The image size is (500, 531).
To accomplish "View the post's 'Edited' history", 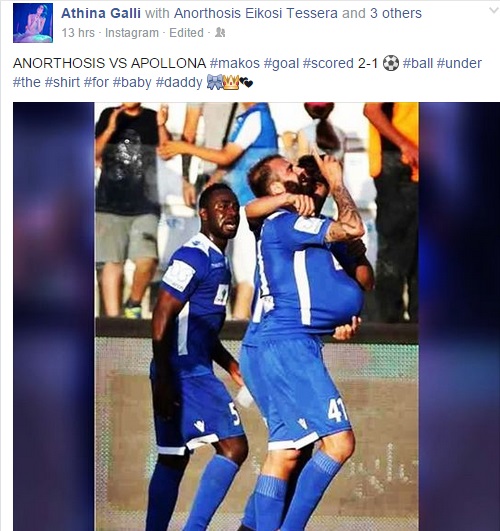I will click(186, 33).
